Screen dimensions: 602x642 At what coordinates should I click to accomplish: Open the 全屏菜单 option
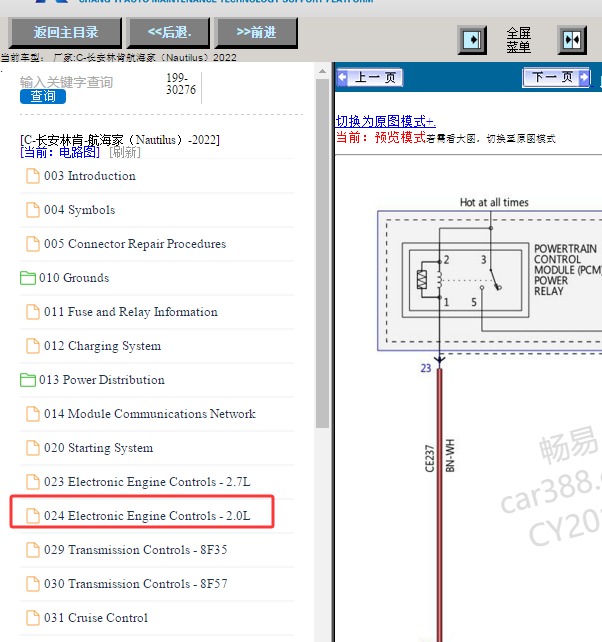point(518,40)
